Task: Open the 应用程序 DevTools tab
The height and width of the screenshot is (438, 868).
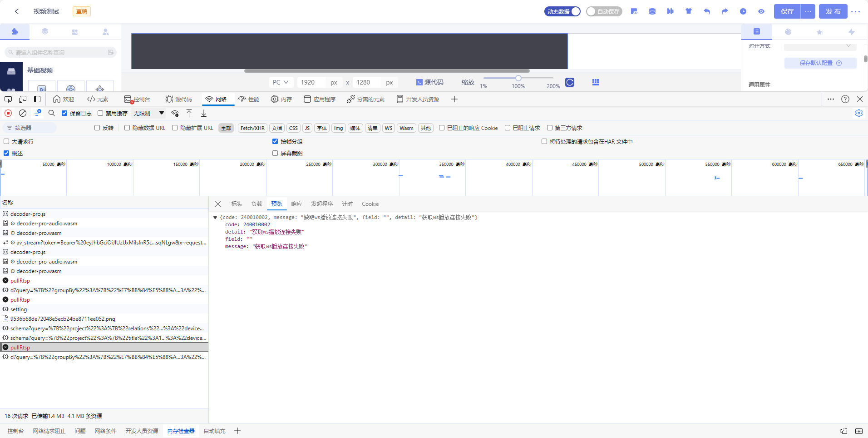Action: click(x=320, y=99)
